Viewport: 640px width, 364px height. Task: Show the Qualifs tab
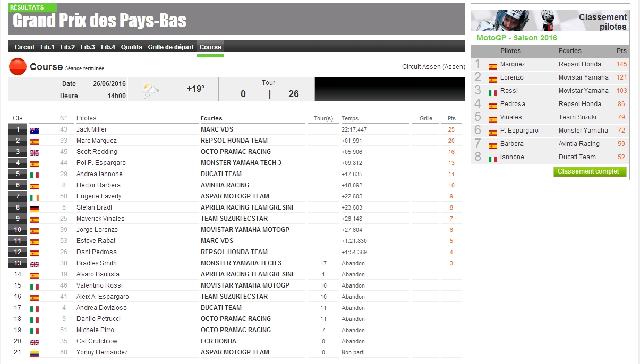[x=132, y=47]
